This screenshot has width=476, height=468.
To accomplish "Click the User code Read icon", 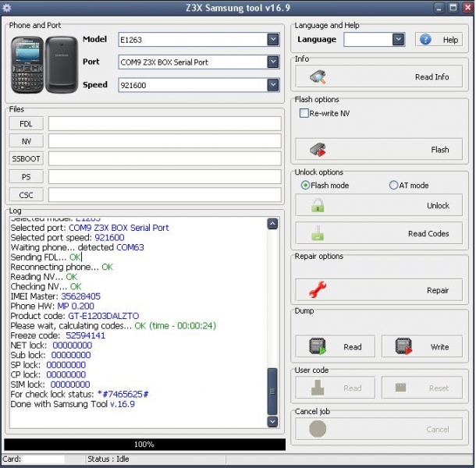I will tap(318, 388).
